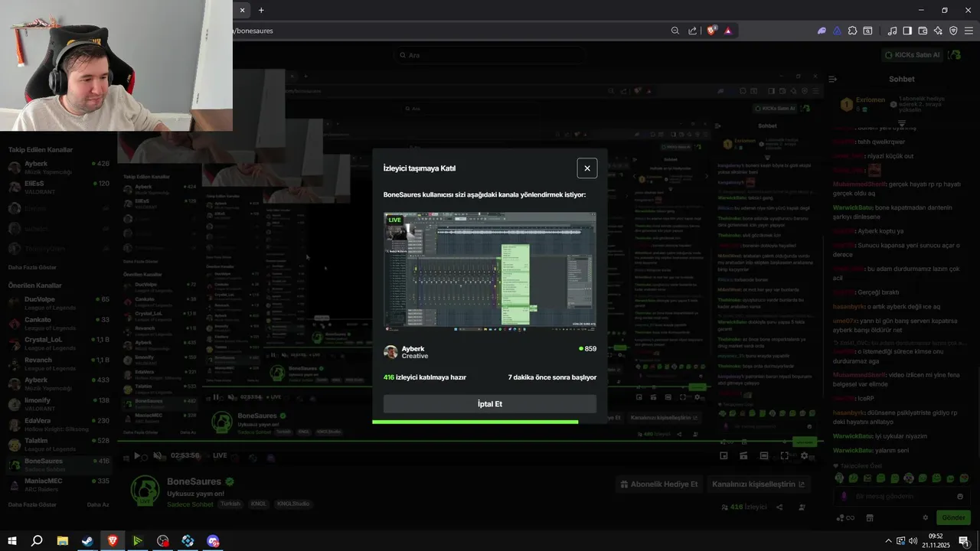The width and height of the screenshot is (980, 551).
Task: Click the blue triangle extension icon
Action: 837,31
